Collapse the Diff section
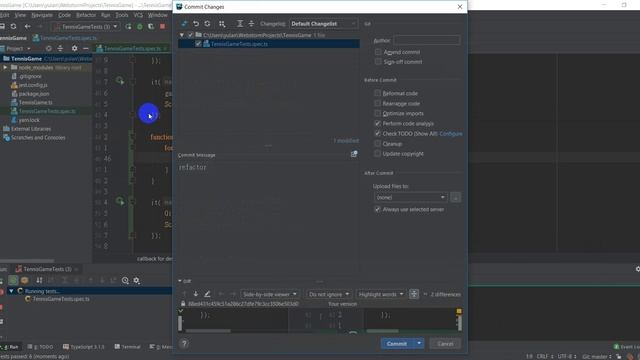Screen dimensions: 640x360 point(180,281)
